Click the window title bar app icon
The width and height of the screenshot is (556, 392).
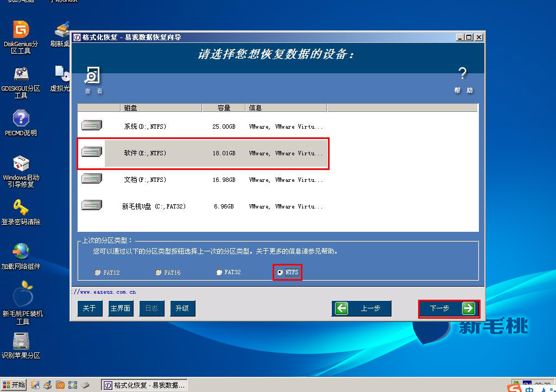[77, 37]
